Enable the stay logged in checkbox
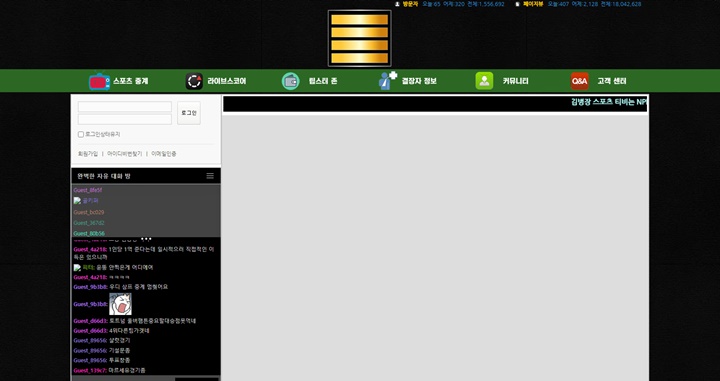 pos(81,134)
